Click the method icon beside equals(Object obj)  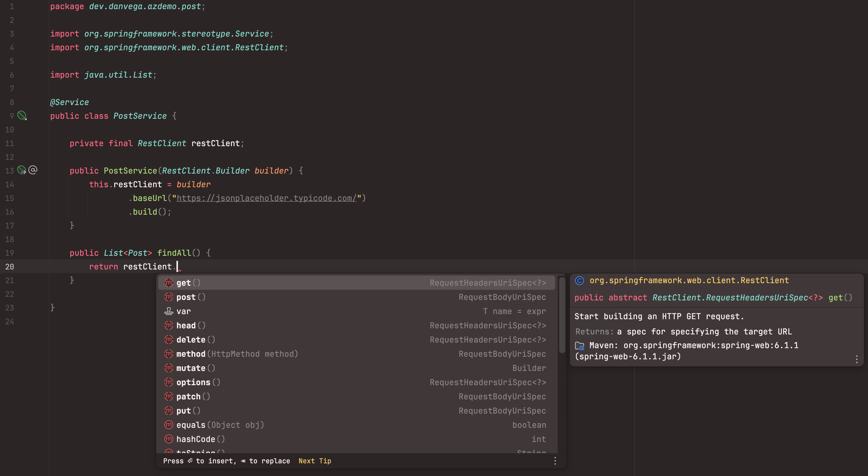[x=169, y=424]
